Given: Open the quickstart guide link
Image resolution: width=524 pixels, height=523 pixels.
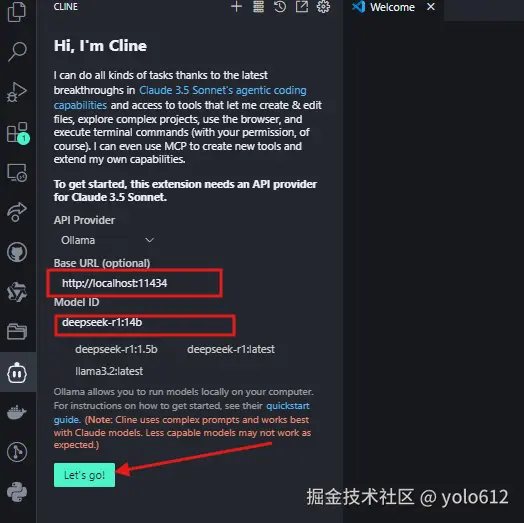Looking at the screenshot, I should [x=288, y=406].
